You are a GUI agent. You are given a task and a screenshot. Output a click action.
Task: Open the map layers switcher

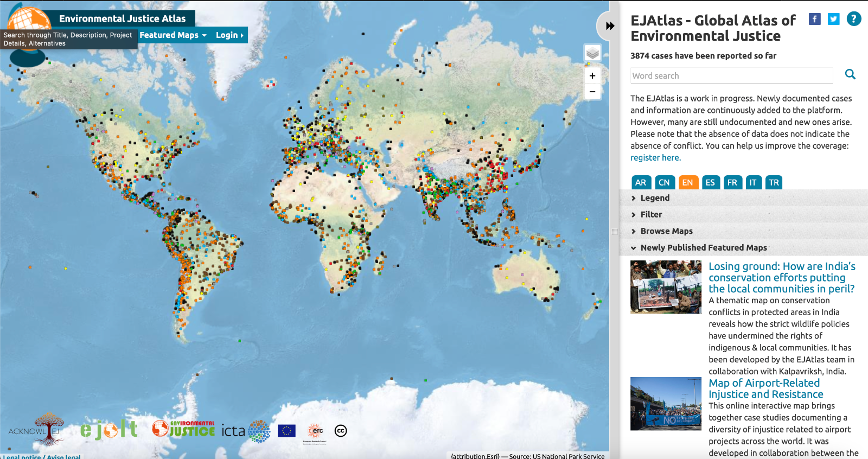(592, 53)
